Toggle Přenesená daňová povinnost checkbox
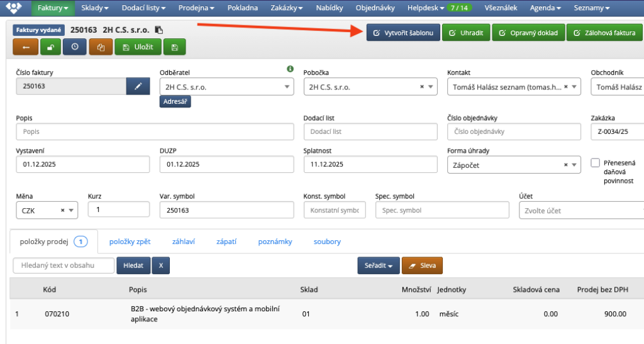The image size is (644, 344). point(595,163)
